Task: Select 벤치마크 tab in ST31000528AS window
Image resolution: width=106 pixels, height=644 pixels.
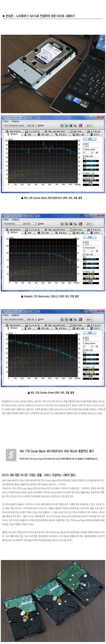Action: (x=12, y=233)
